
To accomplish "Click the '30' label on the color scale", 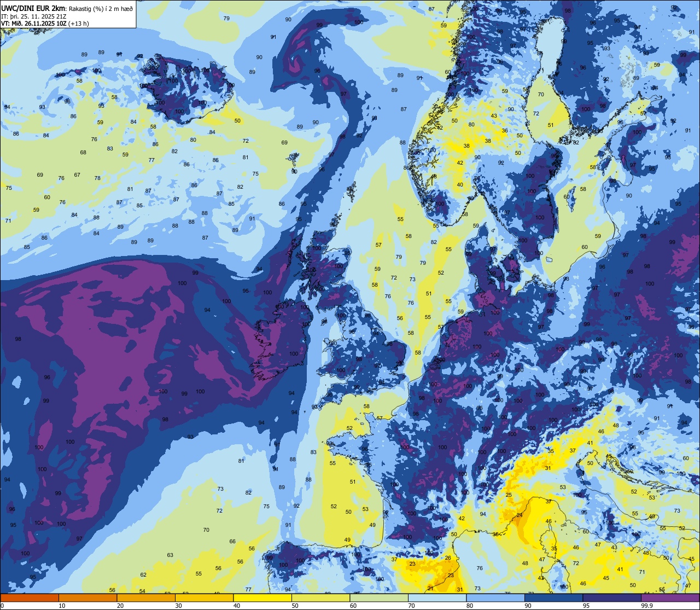I will pyautogui.click(x=178, y=606).
